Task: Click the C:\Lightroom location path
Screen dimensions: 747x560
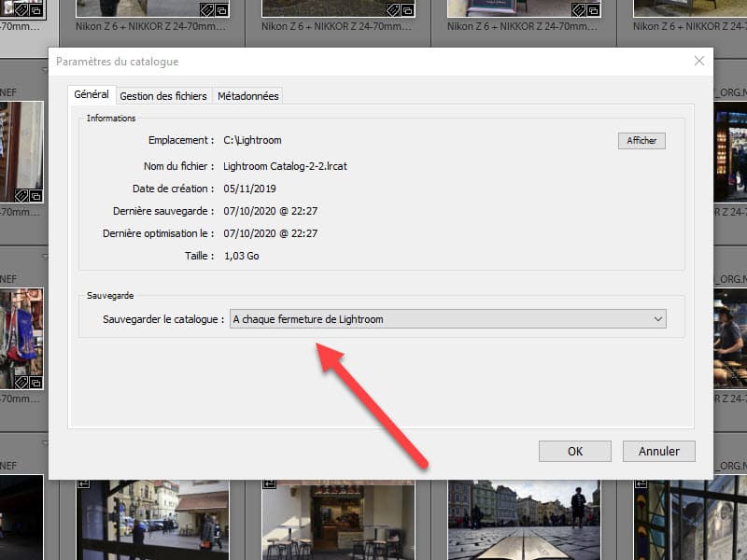Action: [x=252, y=140]
